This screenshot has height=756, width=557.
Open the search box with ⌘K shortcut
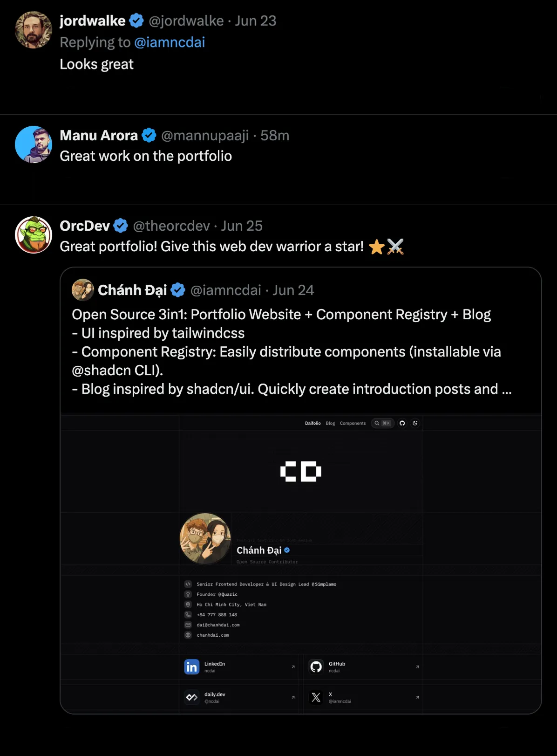[383, 423]
